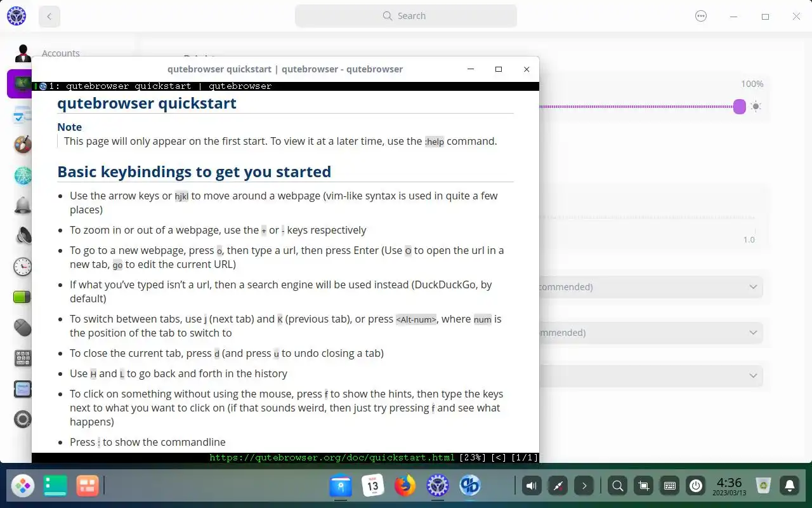
Task: Click the globe favicon in qutebrowser tab
Action: 43,86
